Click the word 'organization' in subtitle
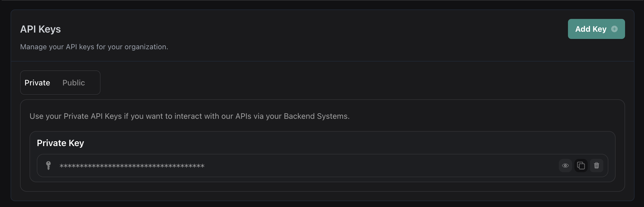This screenshot has width=644, height=207. click(145, 47)
